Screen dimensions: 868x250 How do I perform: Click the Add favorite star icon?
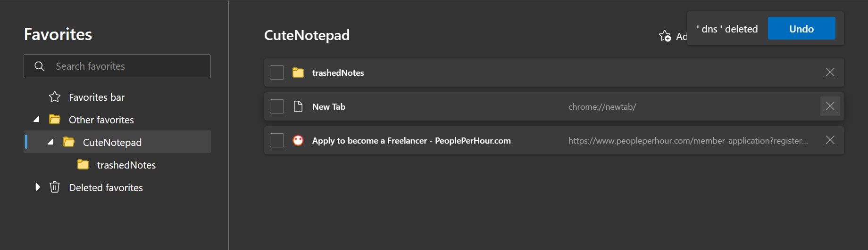click(665, 36)
